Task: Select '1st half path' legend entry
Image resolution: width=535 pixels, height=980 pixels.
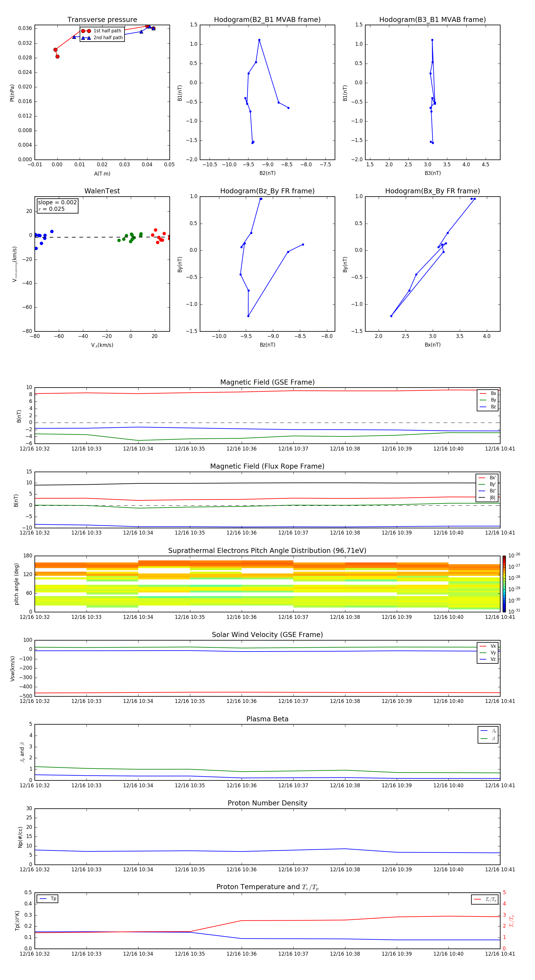Action: coord(102,31)
